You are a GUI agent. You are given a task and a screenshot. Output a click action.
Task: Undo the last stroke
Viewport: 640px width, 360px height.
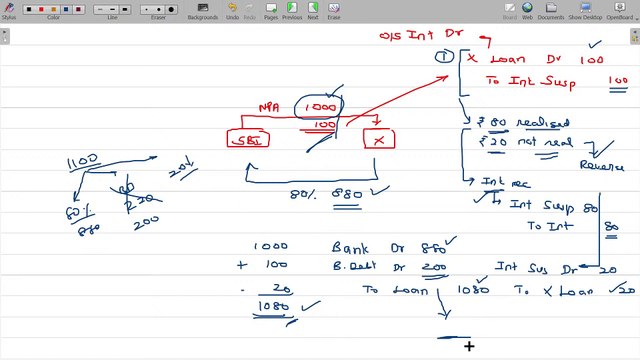[232, 11]
